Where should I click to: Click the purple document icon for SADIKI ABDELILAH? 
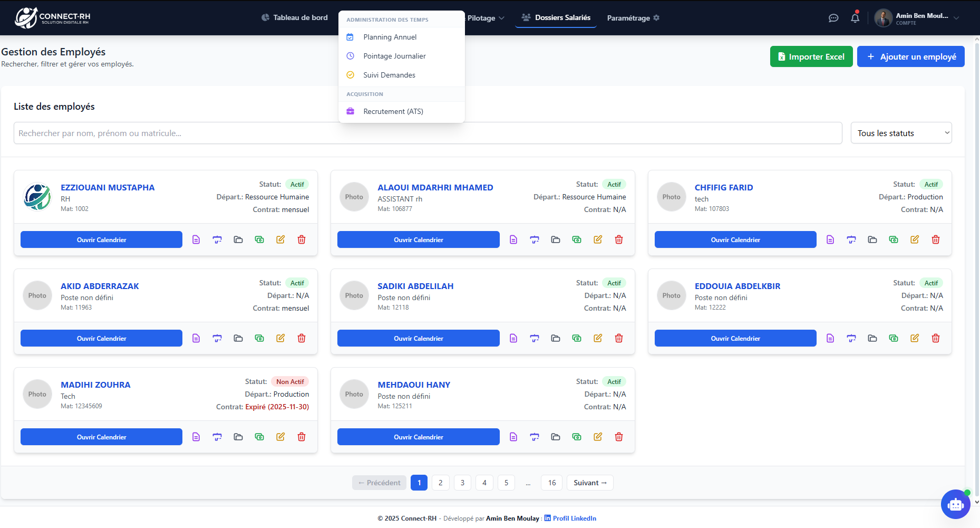[x=513, y=338]
